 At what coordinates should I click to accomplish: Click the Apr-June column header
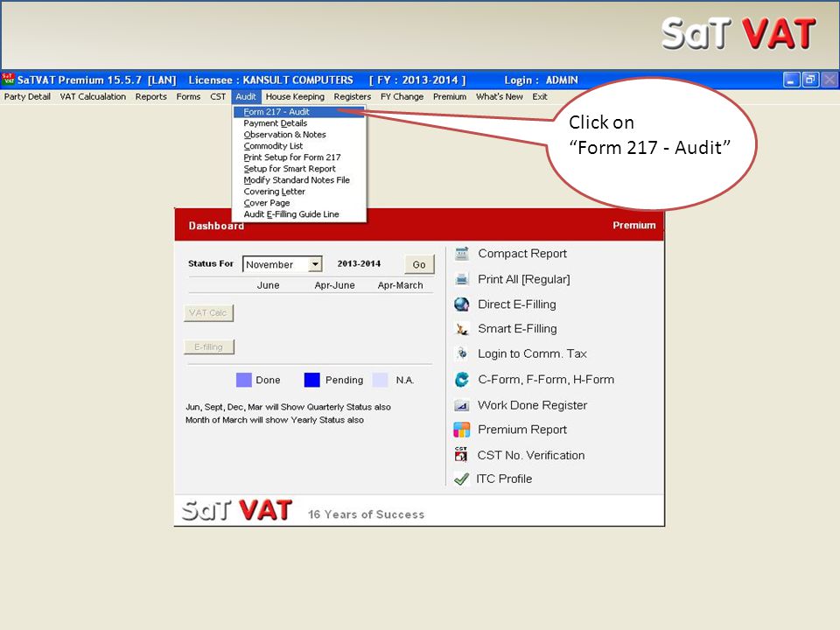(x=335, y=285)
